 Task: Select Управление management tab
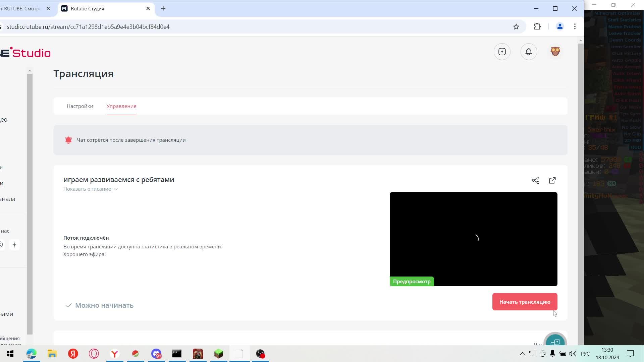point(122,106)
